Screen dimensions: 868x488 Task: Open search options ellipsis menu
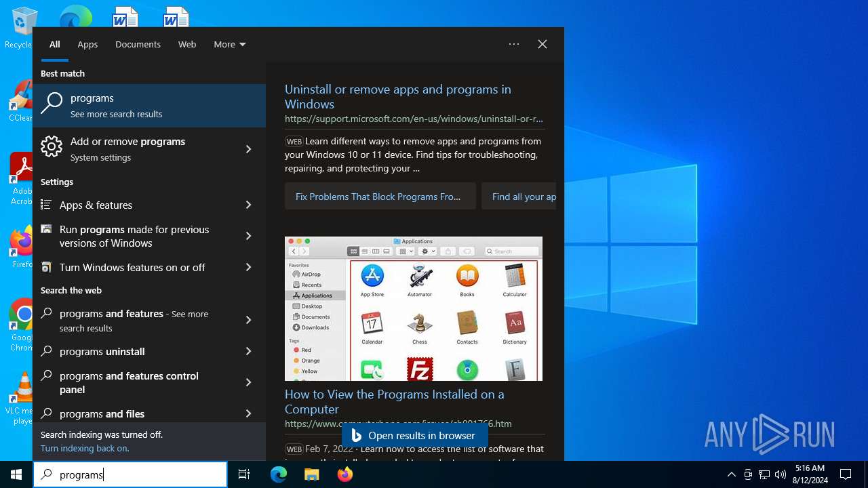pyautogui.click(x=514, y=44)
